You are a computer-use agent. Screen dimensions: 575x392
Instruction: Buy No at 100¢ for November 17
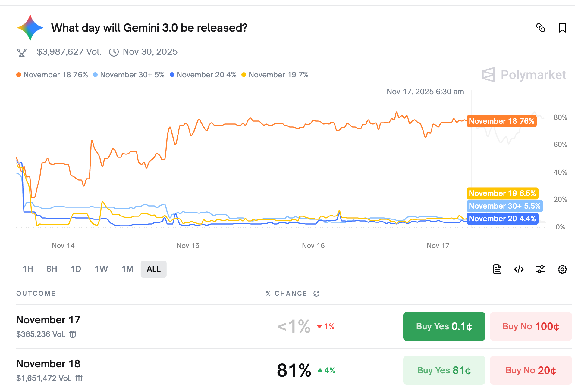(x=531, y=326)
